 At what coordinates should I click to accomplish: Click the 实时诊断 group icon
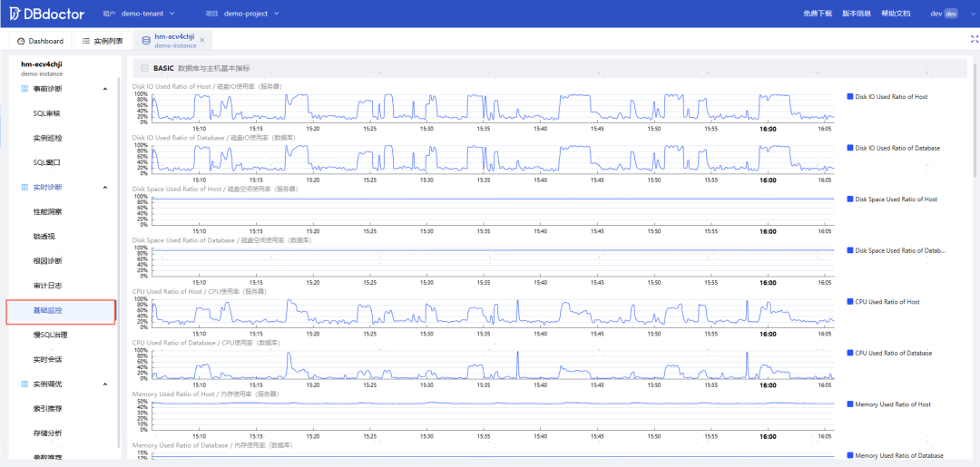tap(24, 188)
